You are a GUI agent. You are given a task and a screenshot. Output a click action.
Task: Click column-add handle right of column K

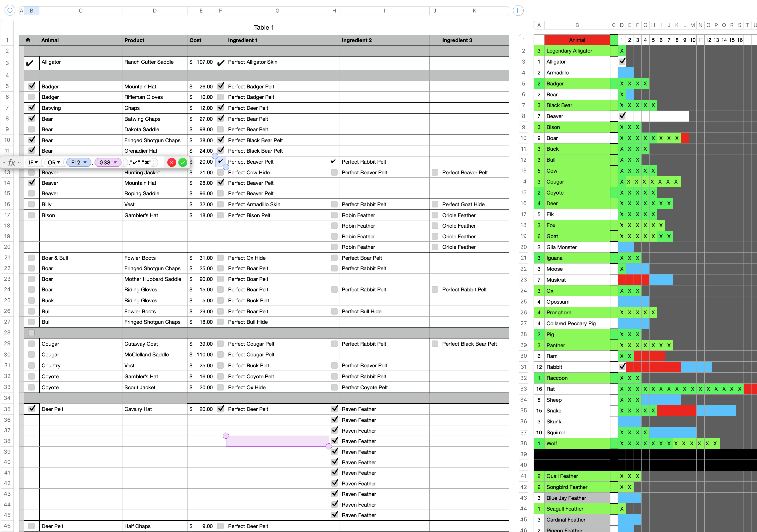(x=518, y=10)
